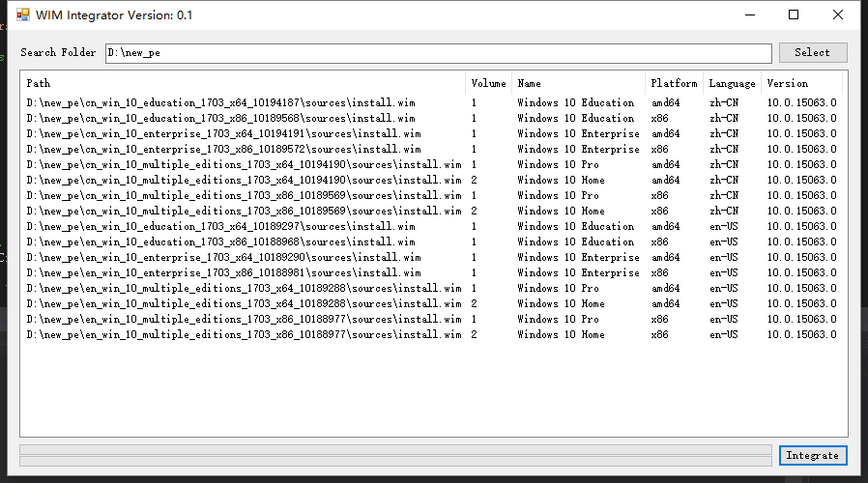Sort list by Volume column header
Image resolution: width=868 pixels, height=483 pixels.
(488, 83)
